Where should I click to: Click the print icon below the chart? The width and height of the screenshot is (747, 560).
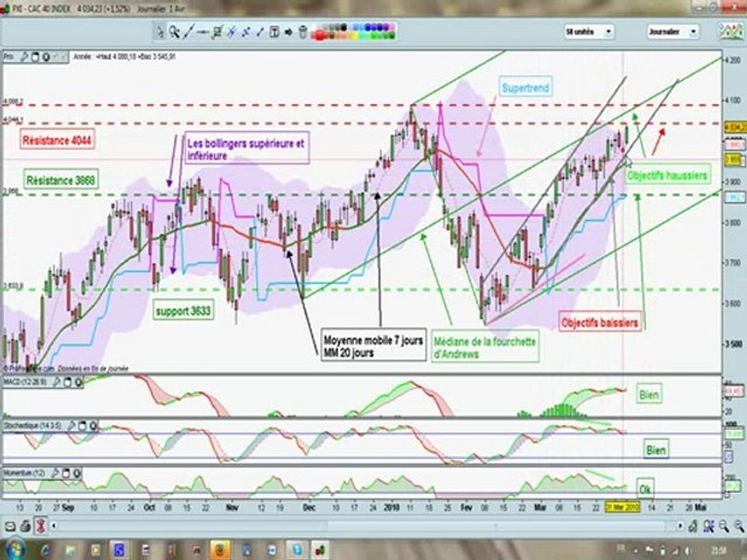coord(25,527)
